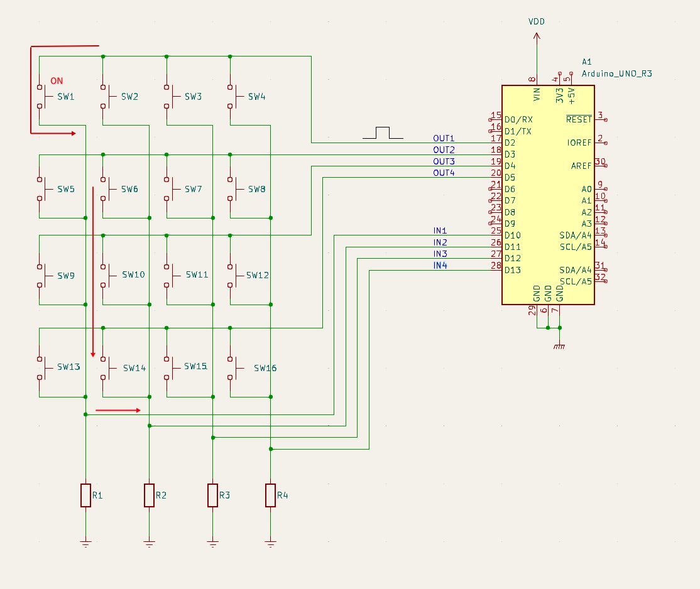Select the ground symbol below R2
Viewport: 700px width, 589px height.
coord(149,543)
